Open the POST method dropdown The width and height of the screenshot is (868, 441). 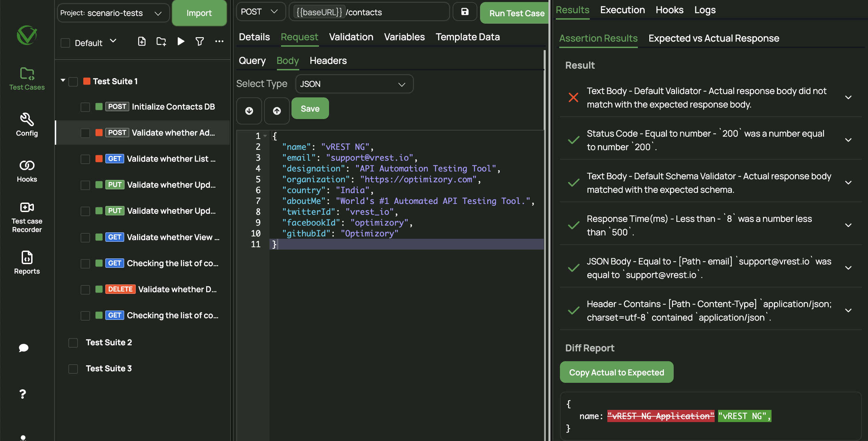tap(261, 12)
